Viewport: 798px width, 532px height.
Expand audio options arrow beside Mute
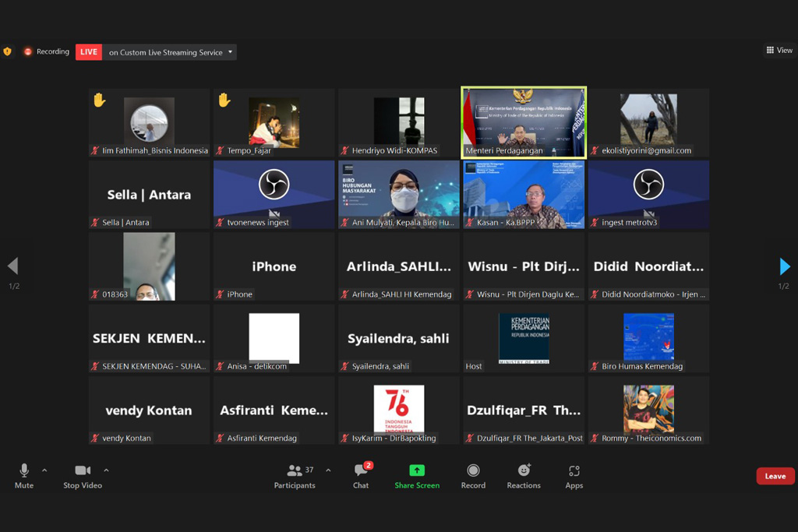(x=44, y=470)
